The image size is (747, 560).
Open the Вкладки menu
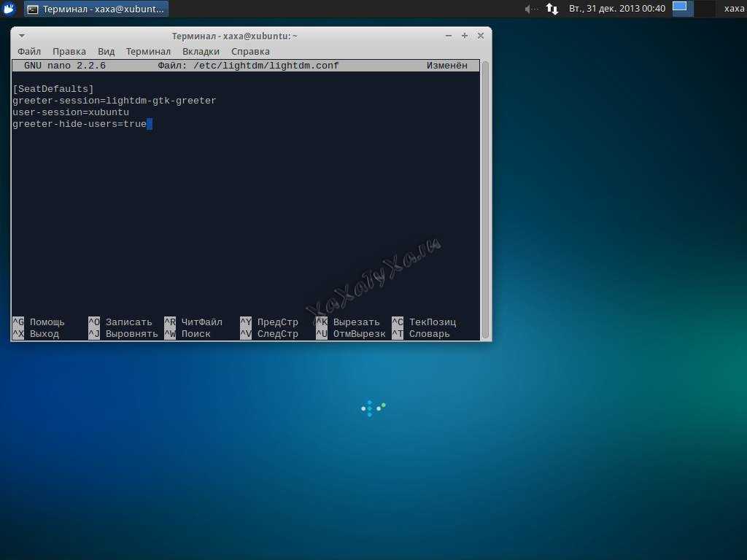pos(201,52)
